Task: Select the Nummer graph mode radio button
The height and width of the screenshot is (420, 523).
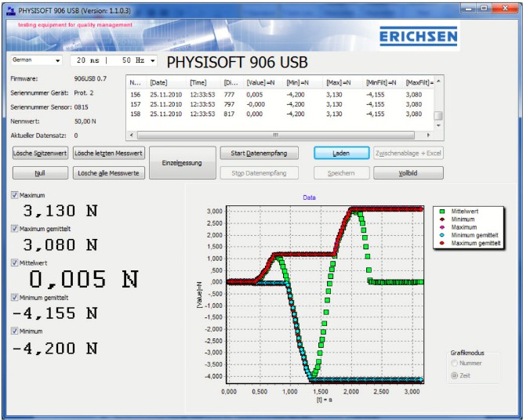Action: pyautogui.click(x=454, y=364)
